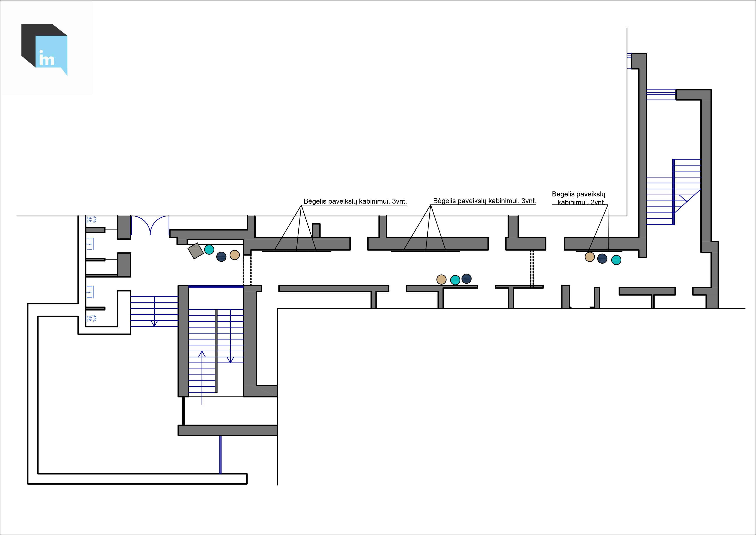This screenshot has height=535, width=756.
Task: Click the teal circle in middle stool group
Action: 455,280
